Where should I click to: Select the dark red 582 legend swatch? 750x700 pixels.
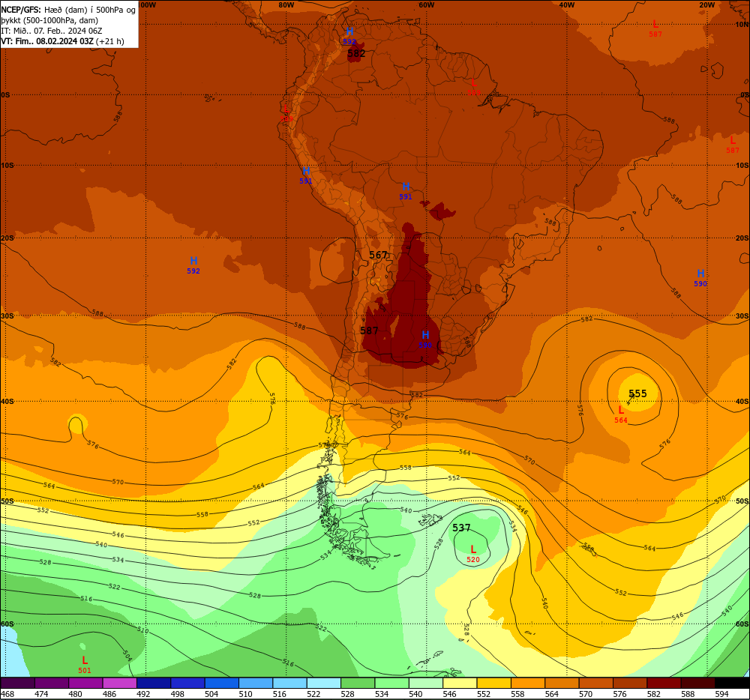pos(664,683)
